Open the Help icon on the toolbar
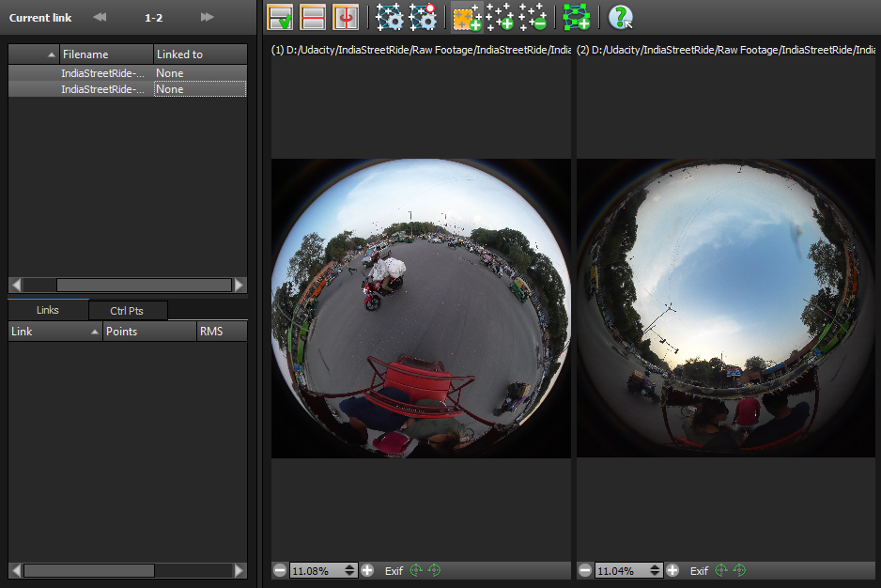The height and width of the screenshot is (588, 881). tap(618, 17)
